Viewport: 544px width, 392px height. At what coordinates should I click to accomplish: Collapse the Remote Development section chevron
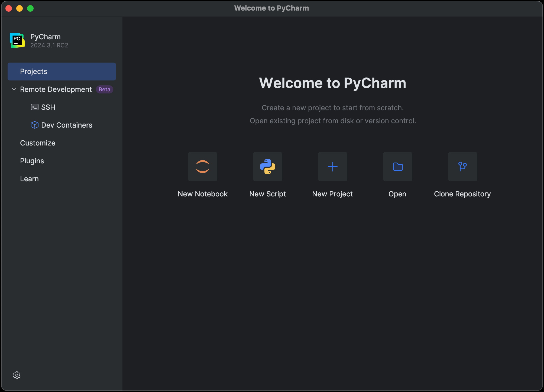[x=14, y=89]
